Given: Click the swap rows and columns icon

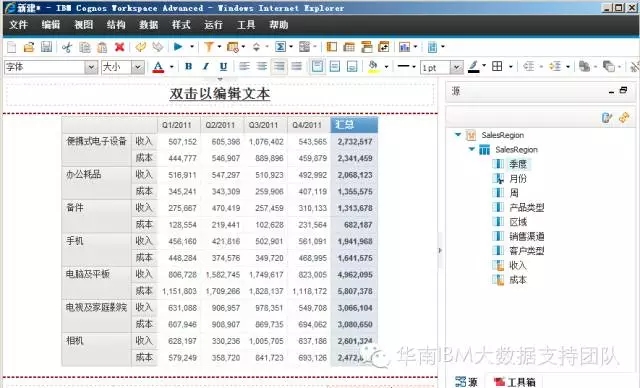Looking at the screenshot, I should point(384,47).
